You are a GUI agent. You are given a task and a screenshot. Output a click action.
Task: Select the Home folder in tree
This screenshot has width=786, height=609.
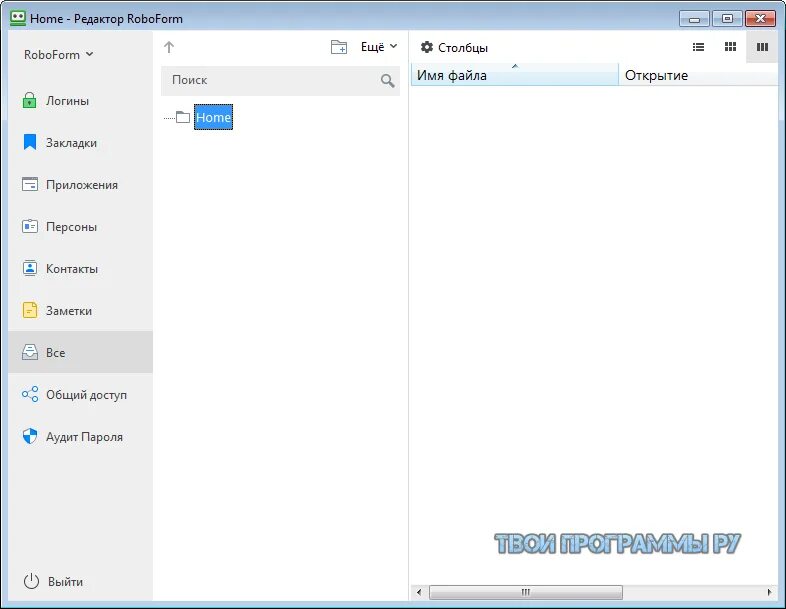[x=214, y=117]
